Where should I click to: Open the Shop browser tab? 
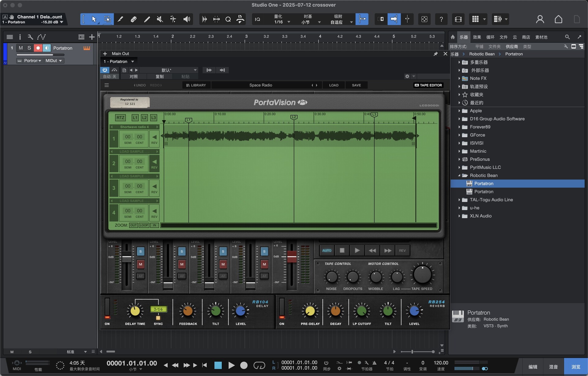[x=526, y=37]
